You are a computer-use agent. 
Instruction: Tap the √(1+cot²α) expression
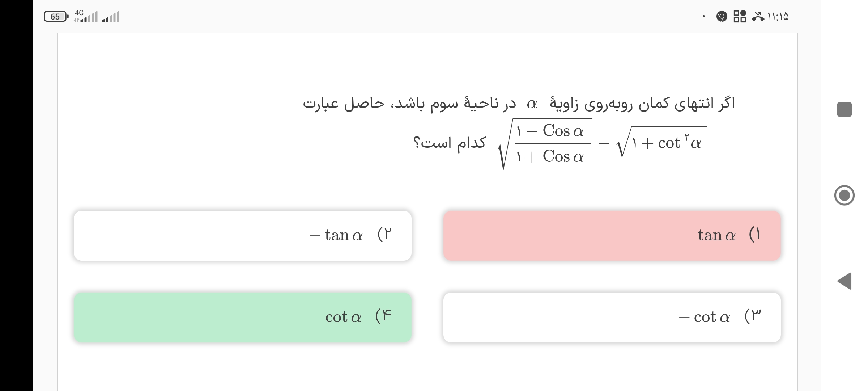coord(662,142)
